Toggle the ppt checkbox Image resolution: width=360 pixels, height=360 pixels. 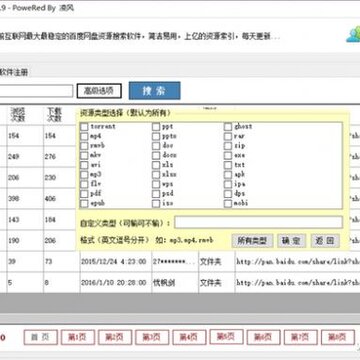click(156, 127)
